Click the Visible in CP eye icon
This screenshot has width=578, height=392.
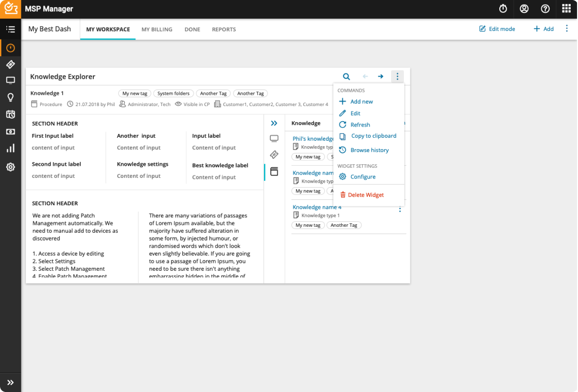pyautogui.click(x=178, y=104)
